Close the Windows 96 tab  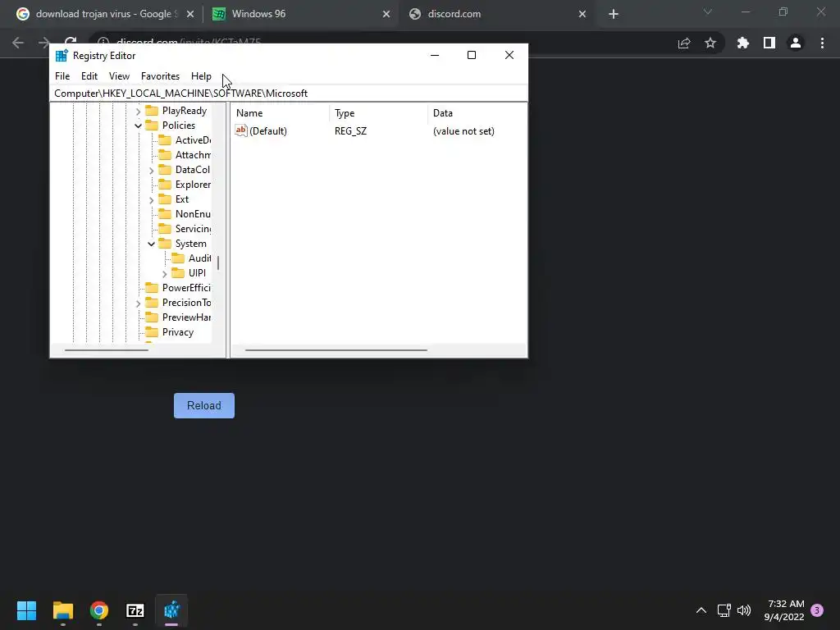click(x=386, y=14)
